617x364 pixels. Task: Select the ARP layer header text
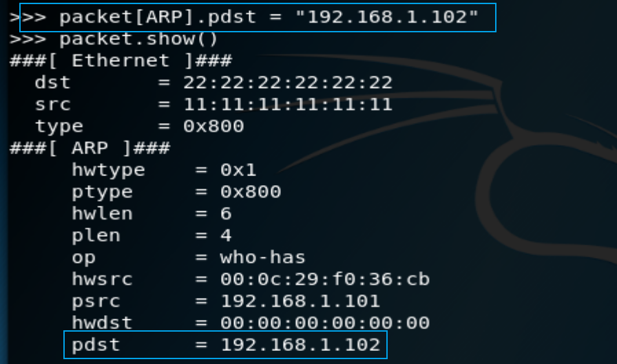(x=90, y=148)
